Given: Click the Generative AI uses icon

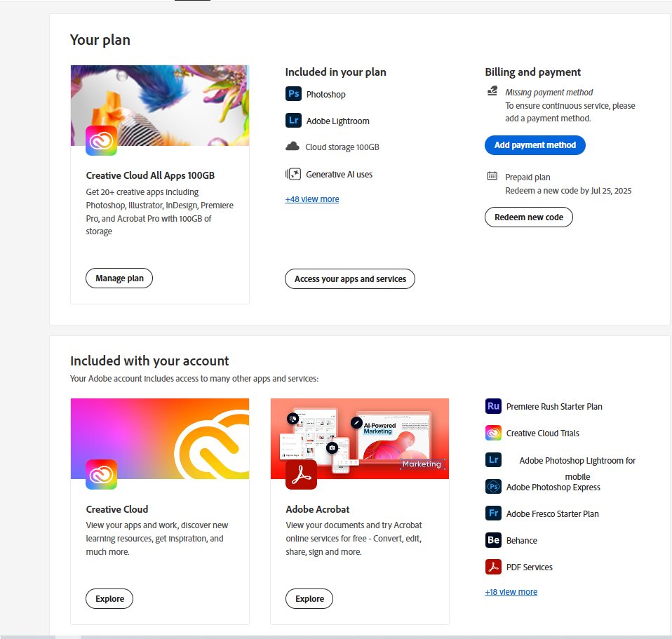Looking at the screenshot, I should click(293, 174).
